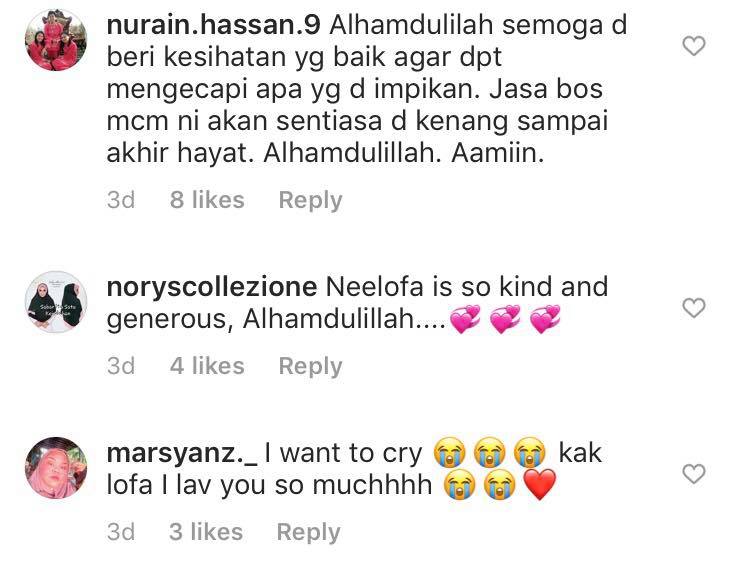Show the 4 likes list
The image size is (750, 574).
(207, 366)
